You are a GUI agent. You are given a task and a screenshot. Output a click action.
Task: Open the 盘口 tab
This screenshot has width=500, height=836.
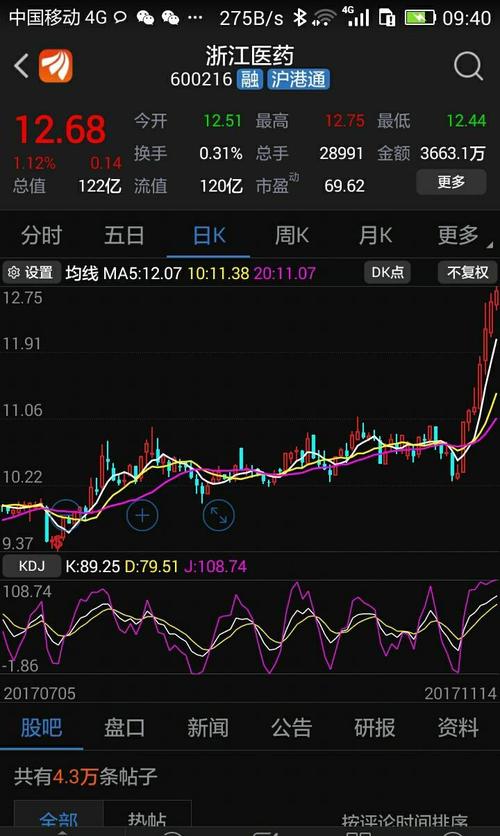click(x=124, y=728)
